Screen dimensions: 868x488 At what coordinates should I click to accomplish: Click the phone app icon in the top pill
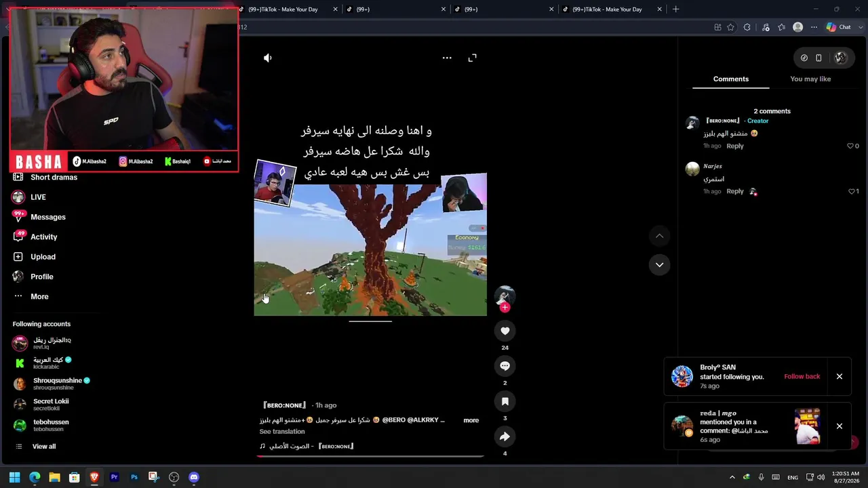pyautogui.click(x=818, y=58)
